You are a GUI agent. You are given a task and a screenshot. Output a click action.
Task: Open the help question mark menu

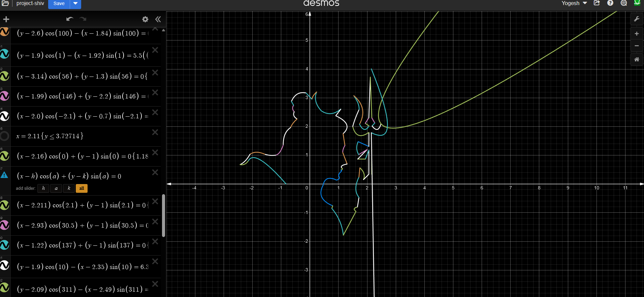click(610, 3)
